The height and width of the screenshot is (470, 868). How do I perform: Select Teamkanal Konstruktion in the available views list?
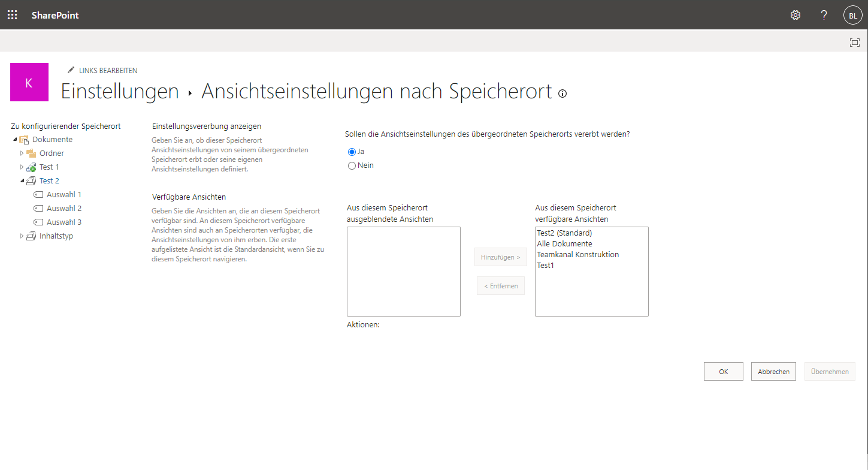click(x=577, y=254)
